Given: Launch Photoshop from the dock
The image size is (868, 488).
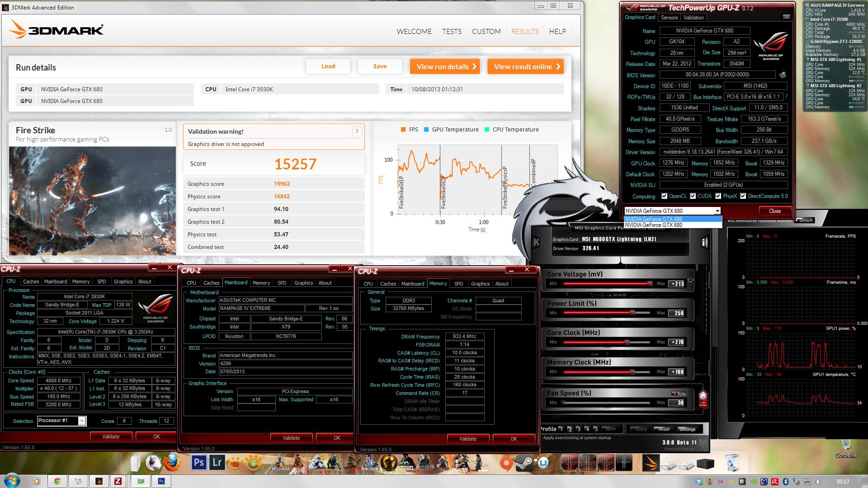Looking at the screenshot, I should tap(199, 462).
